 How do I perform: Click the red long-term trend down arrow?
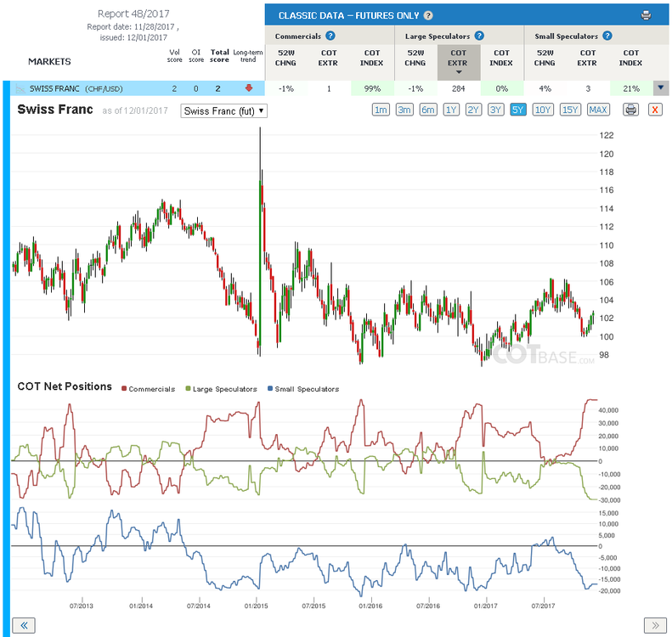click(x=249, y=87)
